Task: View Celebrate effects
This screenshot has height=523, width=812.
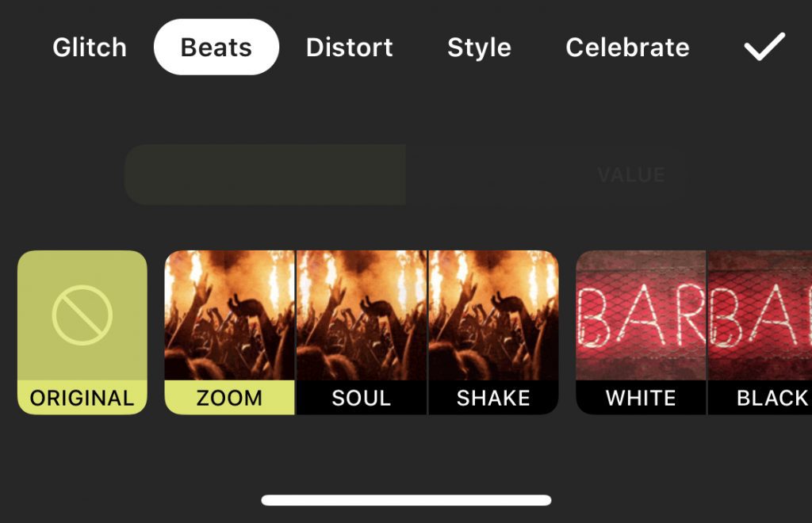Action: coord(626,48)
